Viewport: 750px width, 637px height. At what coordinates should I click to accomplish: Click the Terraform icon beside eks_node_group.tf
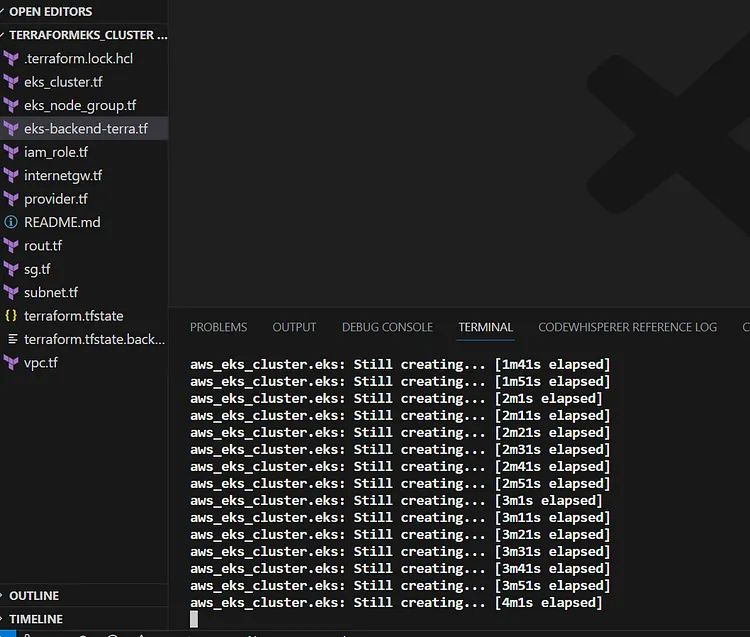pyautogui.click(x=11, y=106)
